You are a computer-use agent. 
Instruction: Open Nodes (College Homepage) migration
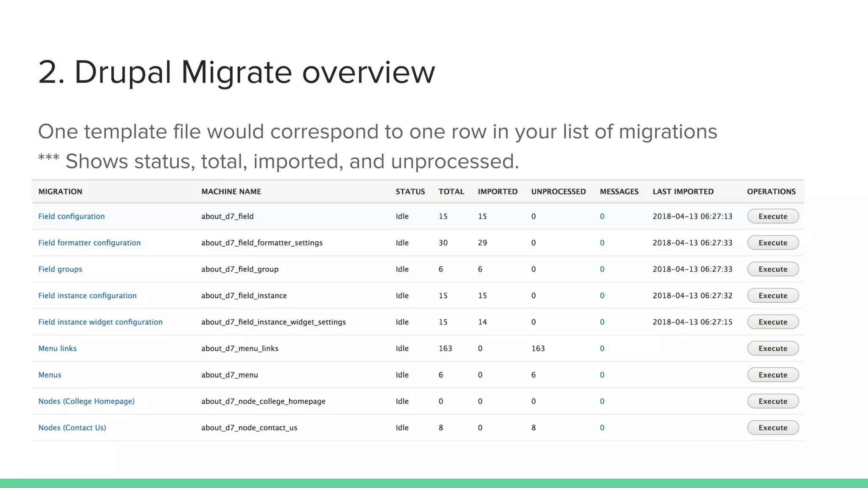coord(86,401)
